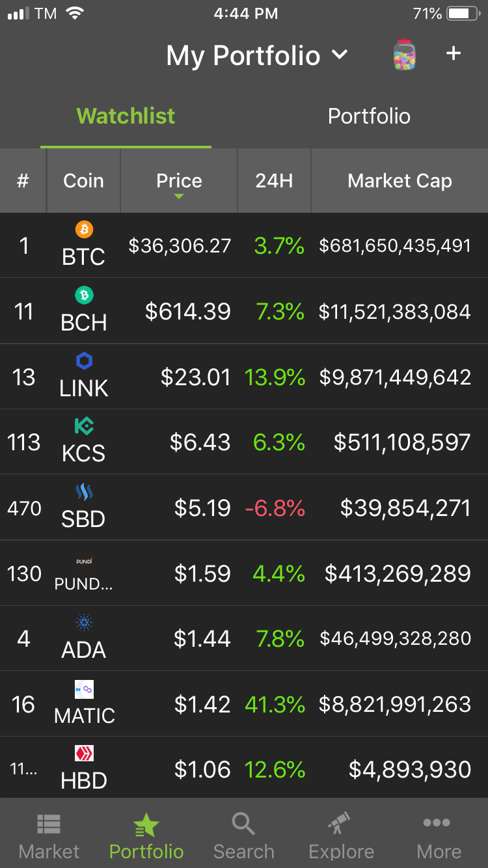Tap the Chainlink LINK logo

click(x=84, y=361)
